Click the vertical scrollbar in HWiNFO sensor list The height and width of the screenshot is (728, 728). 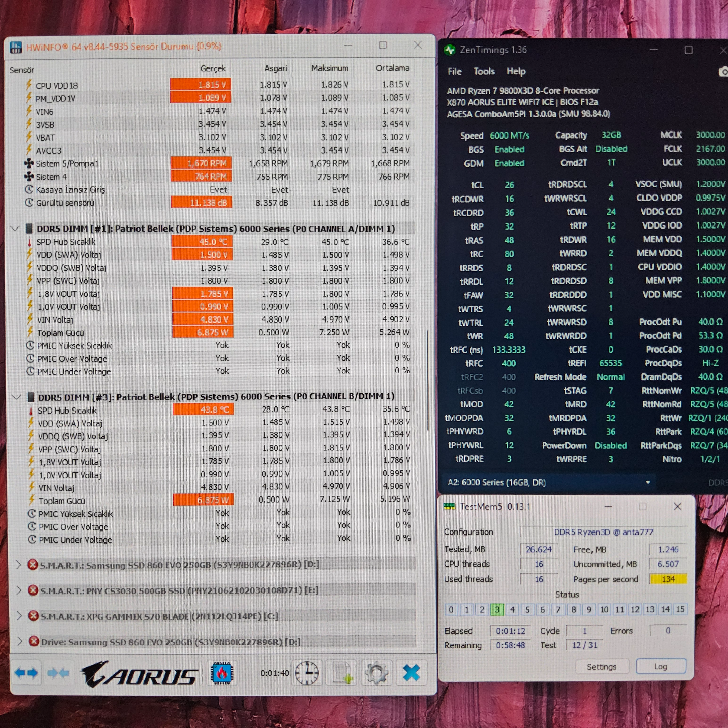[x=427, y=381]
